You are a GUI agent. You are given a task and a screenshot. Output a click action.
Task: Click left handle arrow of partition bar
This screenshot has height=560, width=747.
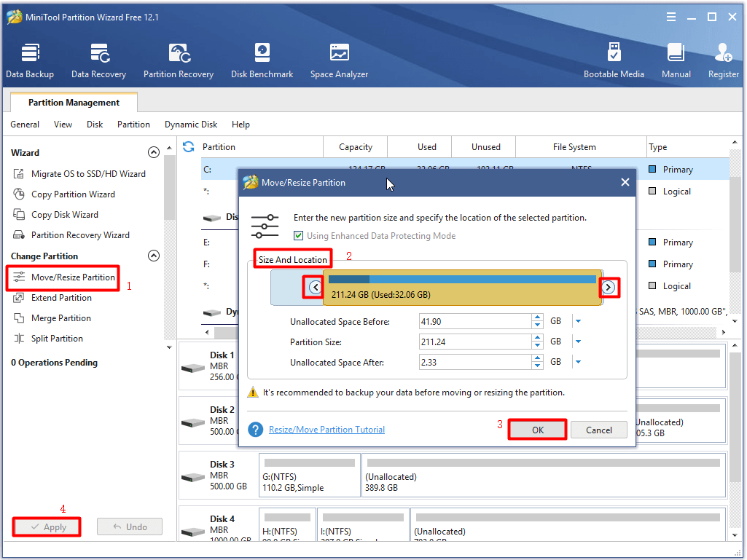[x=316, y=287]
